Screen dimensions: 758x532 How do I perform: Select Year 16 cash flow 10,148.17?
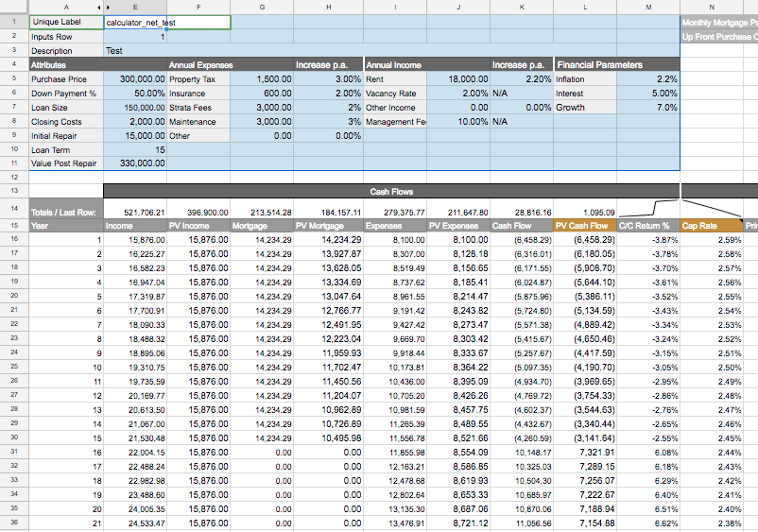pyautogui.click(x=522, y=453)
